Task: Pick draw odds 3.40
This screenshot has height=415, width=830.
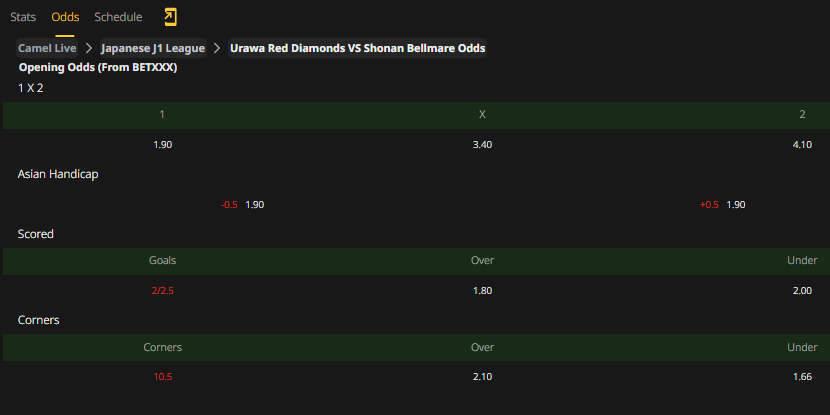Action: pos(482,145)
